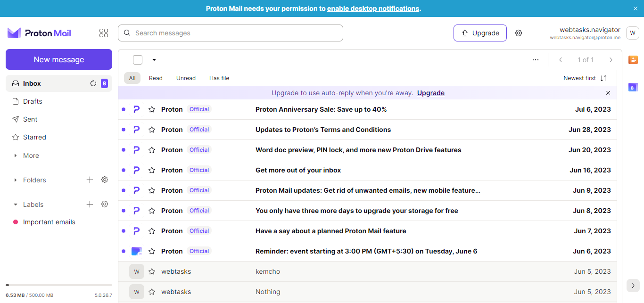This screenshot has height=303, width=644.
Task: Star the Nothing email from webtasks
Action: coord(152,292)
